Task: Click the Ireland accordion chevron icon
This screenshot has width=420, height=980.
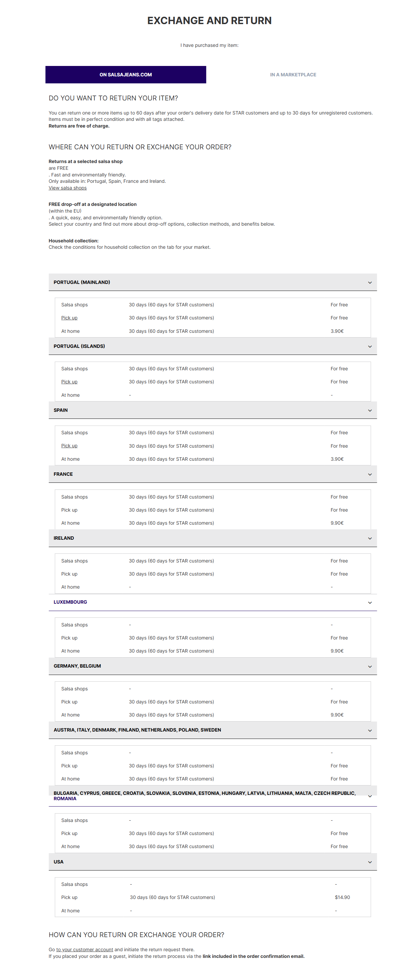Action: tap(369, 538)
